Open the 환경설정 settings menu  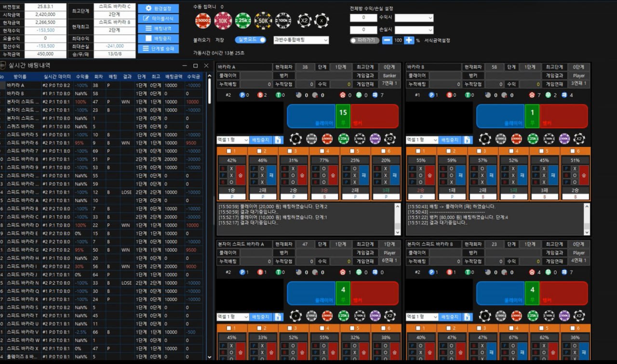pyautogui.click(x=158, y=9)
